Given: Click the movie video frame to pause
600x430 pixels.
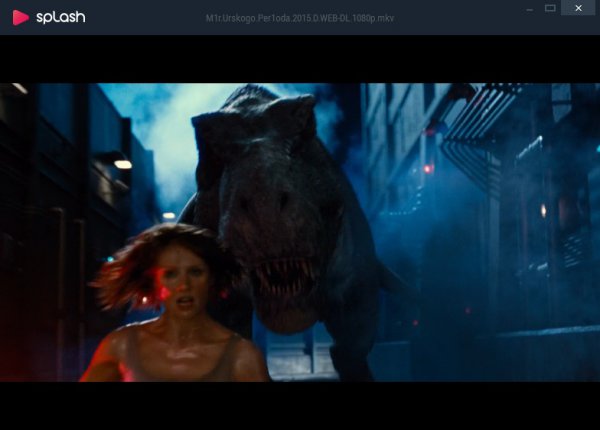Looking at the screenshot, I should click(300, 232).
